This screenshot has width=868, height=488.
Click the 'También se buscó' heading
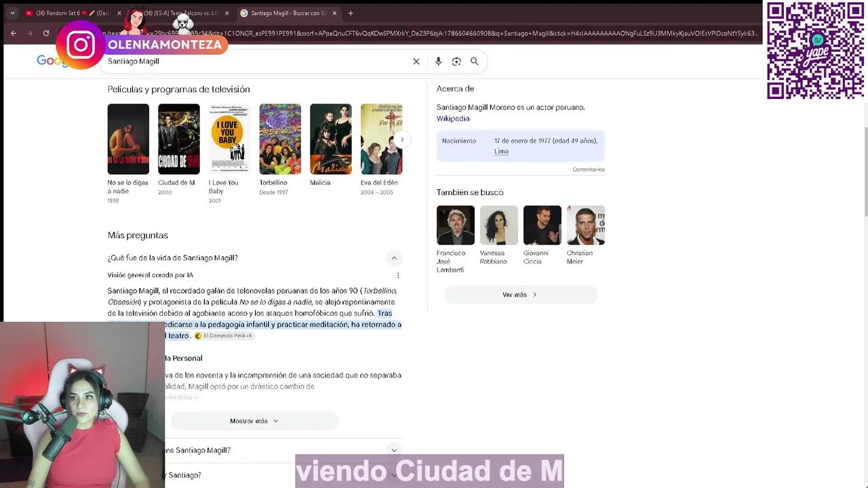470,192
